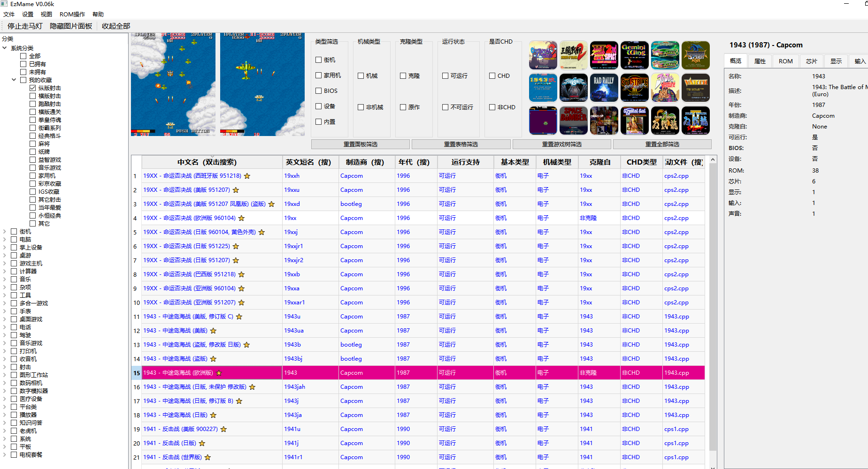Image resolution: width=868 pixels, height=469 pixels.
Task: Enable the 克隆 clone type checkbox
Action: click(x=403, y=76)
